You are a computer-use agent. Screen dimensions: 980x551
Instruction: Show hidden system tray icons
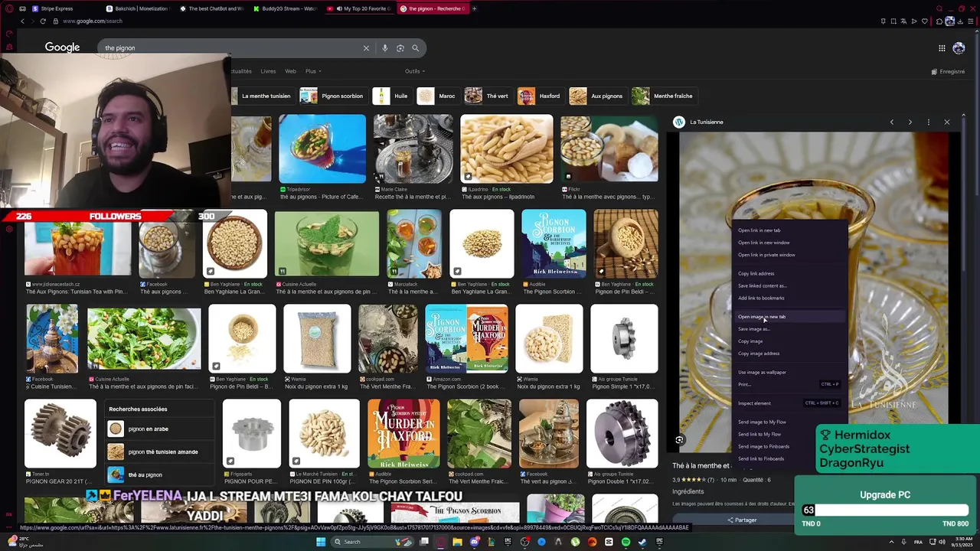(x=891, y=542)
